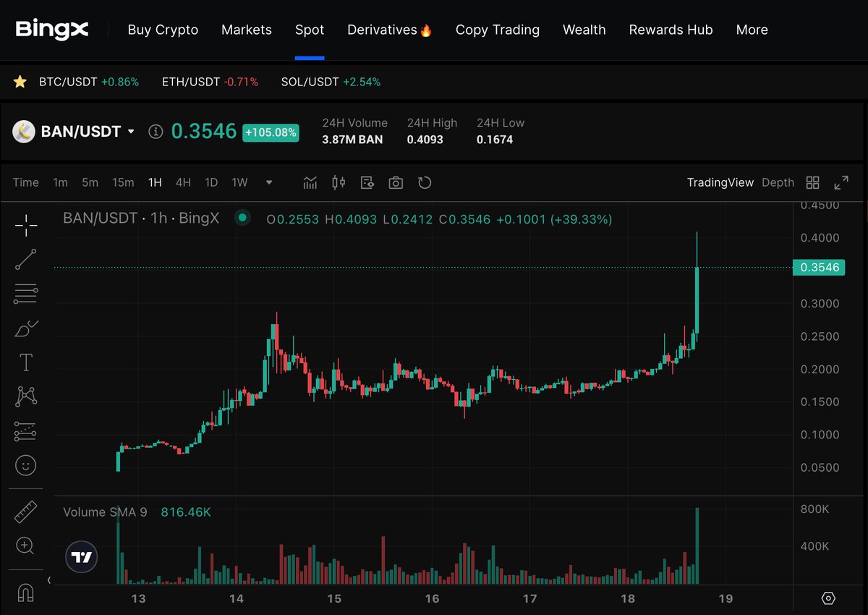The width and height of the screenshot is (868, 615).
Task: Switch to the 1D timeframe
Action: pyautogui.click(x=211, y=182)
